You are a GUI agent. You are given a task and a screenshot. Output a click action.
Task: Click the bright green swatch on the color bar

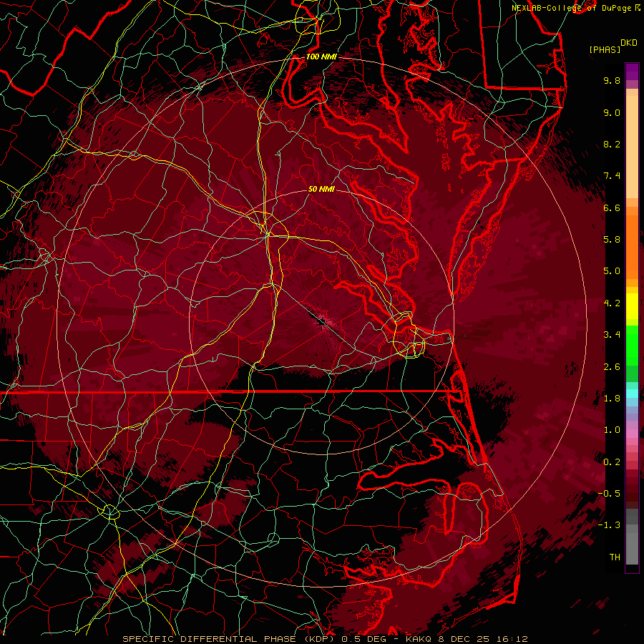(632, 346)
